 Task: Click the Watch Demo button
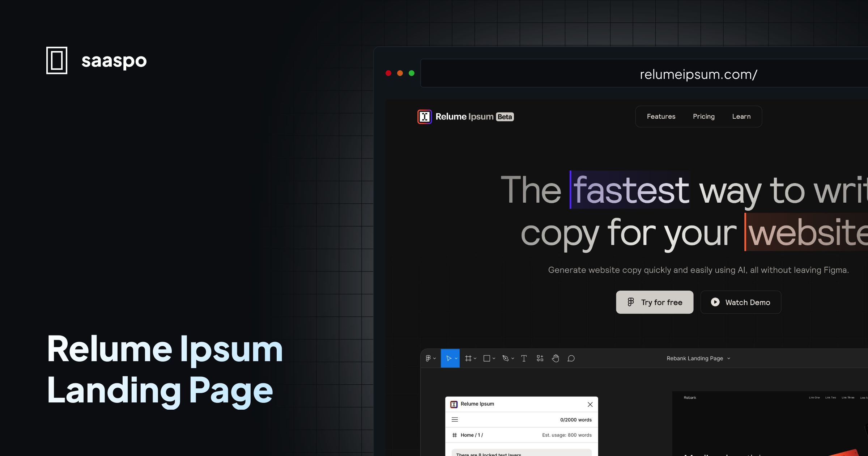tap(741, 302)
